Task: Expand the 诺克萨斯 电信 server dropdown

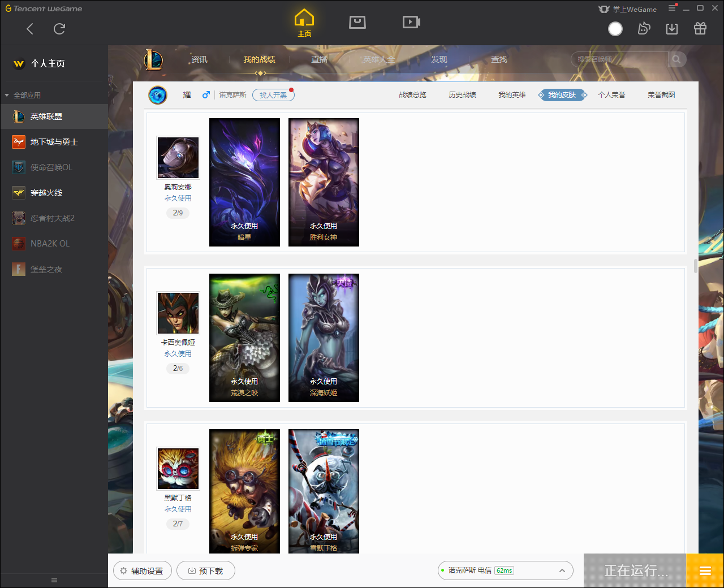Action: point(506,570)
